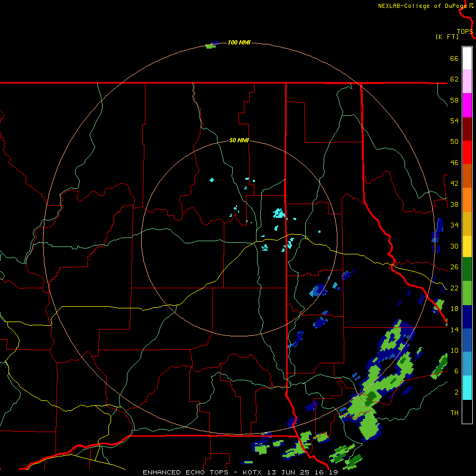Click the legend value 58
This screenshot has width=476, height=476.
(x=454, y=100)
